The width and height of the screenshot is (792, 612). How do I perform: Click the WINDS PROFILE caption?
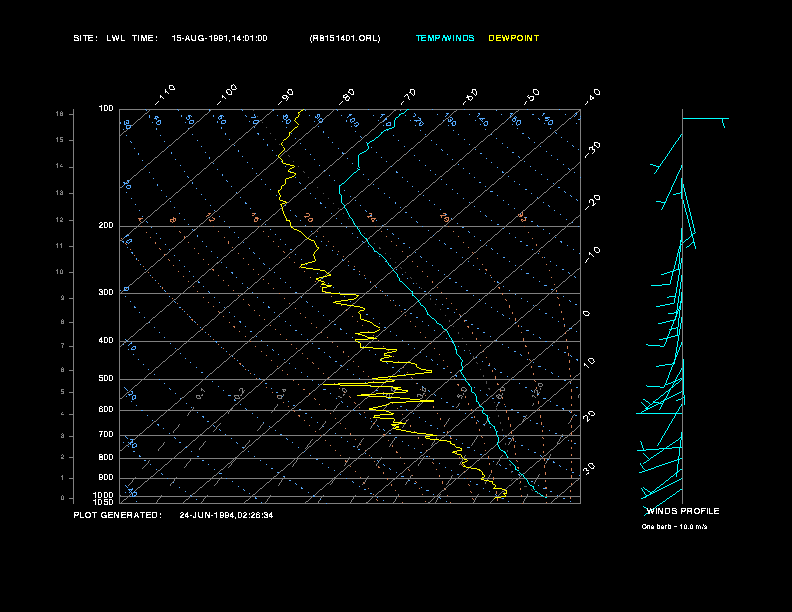point(683,511)
